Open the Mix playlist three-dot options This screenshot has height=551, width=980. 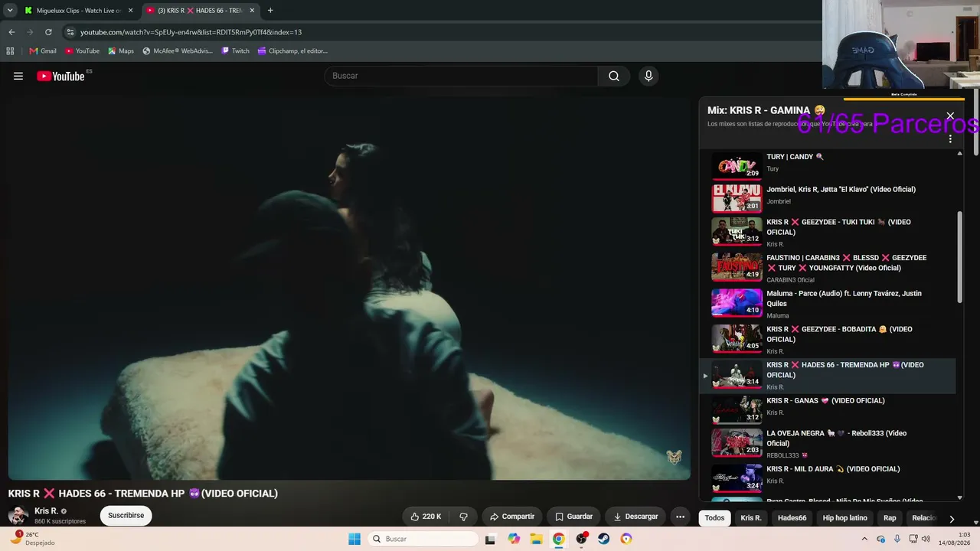coord(950,139)
